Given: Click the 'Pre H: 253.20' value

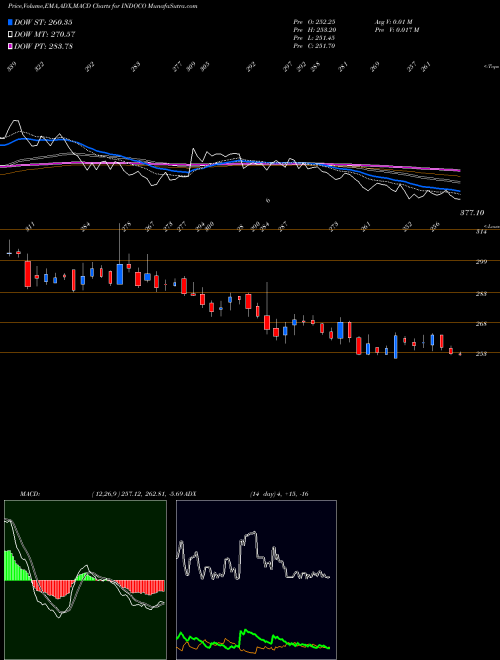Looking at the screenshot, I should tap(314, 29).
